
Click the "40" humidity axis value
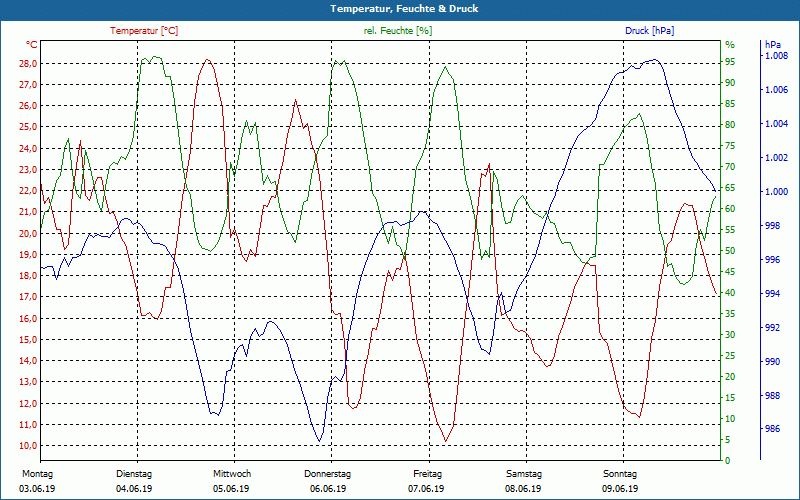coord(730,293)
